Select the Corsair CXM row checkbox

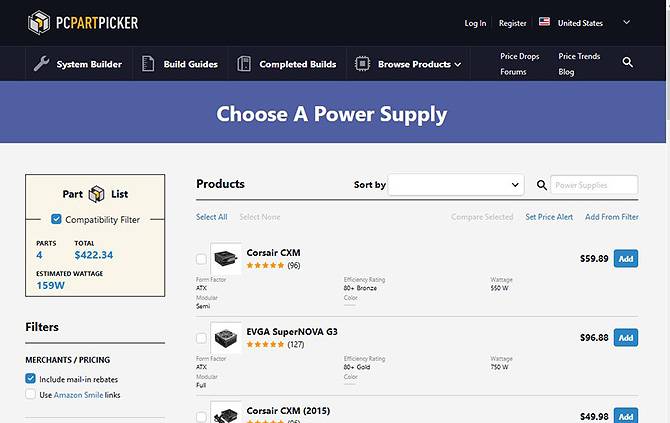point(201,259)
